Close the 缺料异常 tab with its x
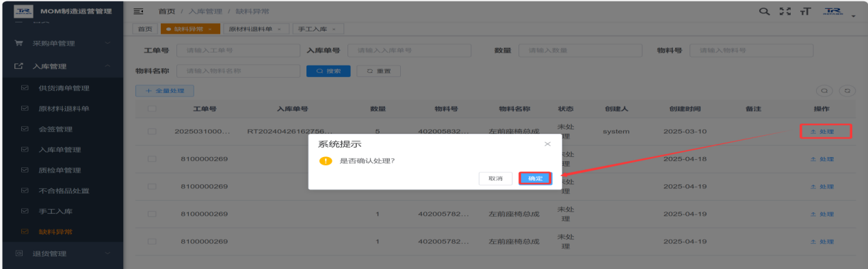The image size is (868, 269). [x=209, y=29]
